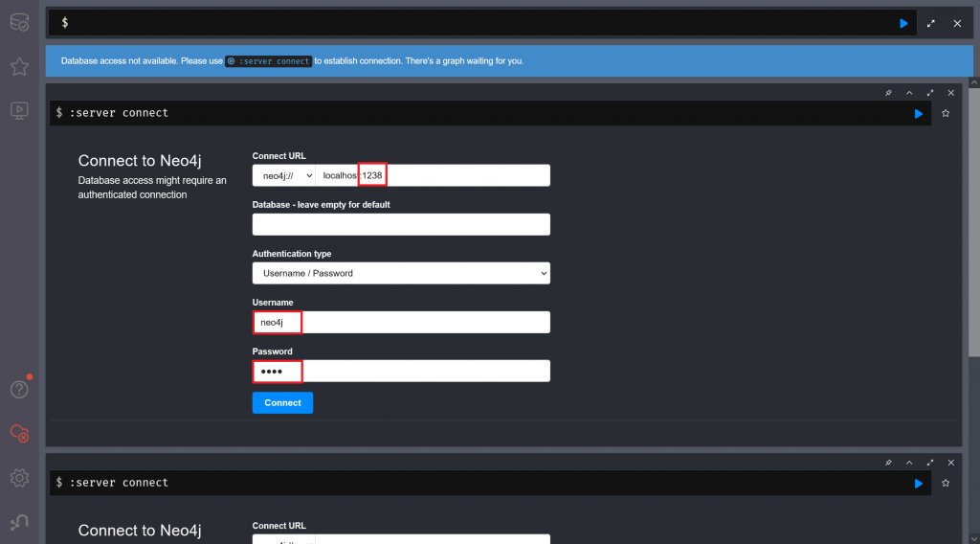Click the Database name input field
This screenshot has width=980, height=544.
[x=401, y=224]
